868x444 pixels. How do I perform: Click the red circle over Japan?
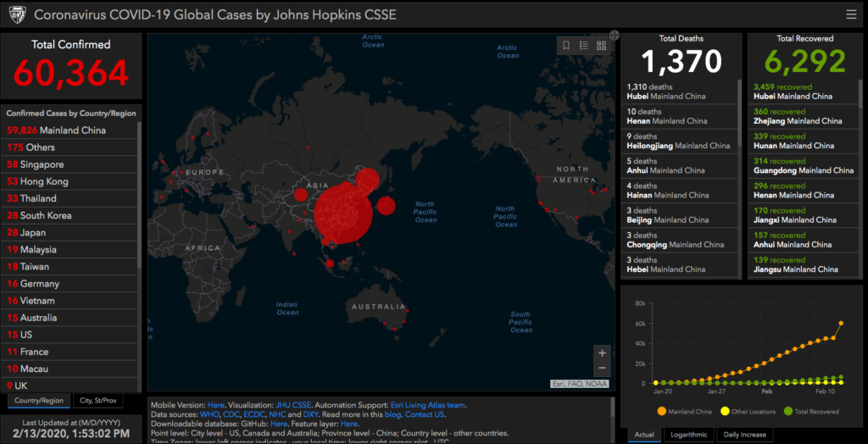(386, 206)
